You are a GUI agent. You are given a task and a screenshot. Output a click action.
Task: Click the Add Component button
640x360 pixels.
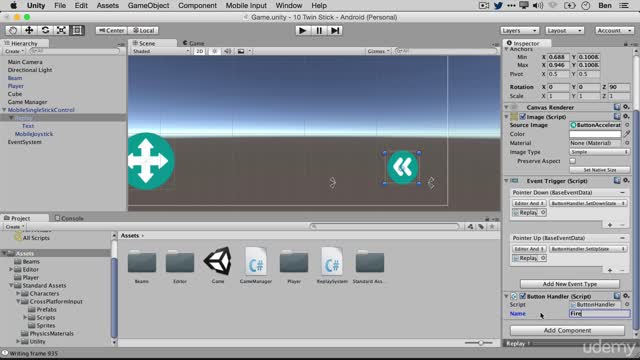567,330
